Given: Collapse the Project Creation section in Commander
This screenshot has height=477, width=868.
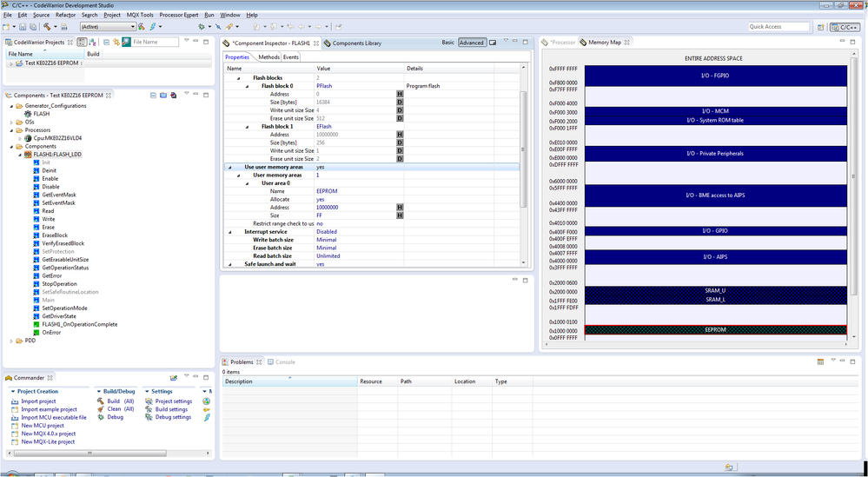Looking at the screenshot, I should 13,391.
